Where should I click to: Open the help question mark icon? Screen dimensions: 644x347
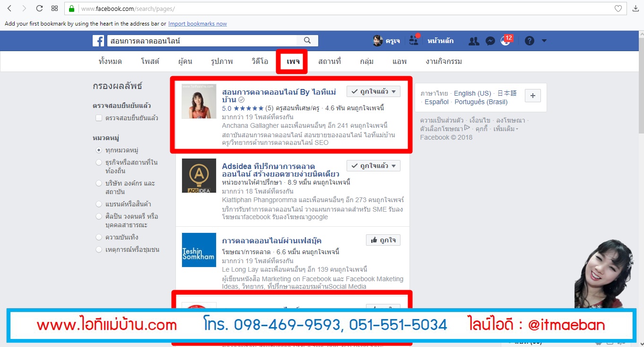[x=530, y=41]
